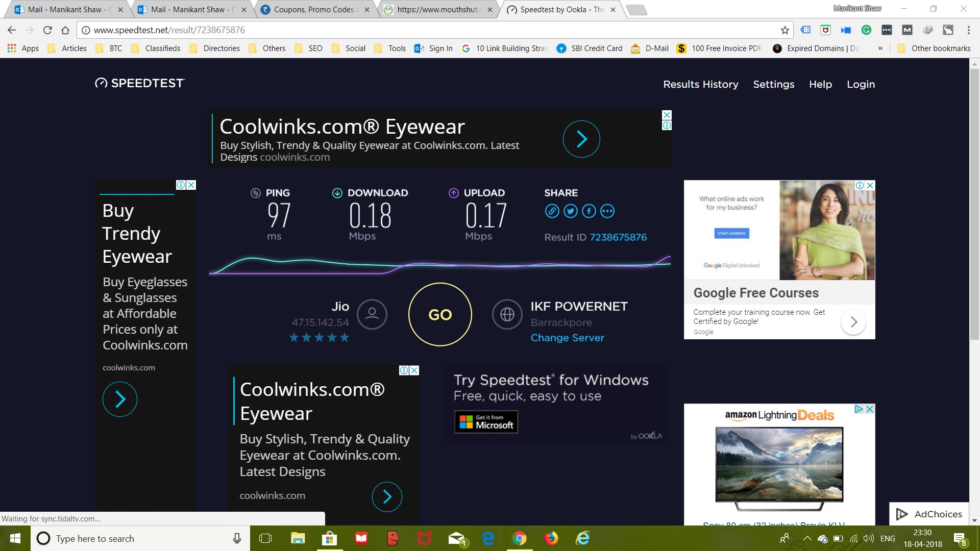Reload the page
Viewport: 980px width, 551px height.
coord(47,30)
